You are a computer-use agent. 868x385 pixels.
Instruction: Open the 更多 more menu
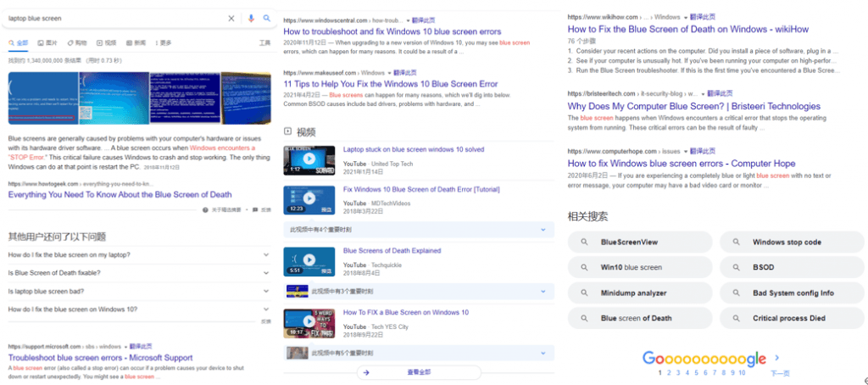[164, 42]
